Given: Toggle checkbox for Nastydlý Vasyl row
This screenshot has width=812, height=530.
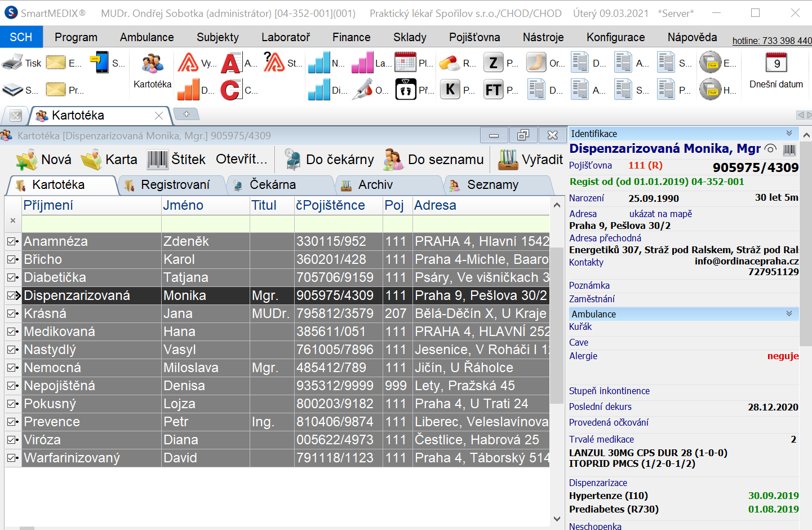Looking at the screenshot, I should (x=11, y=350).
